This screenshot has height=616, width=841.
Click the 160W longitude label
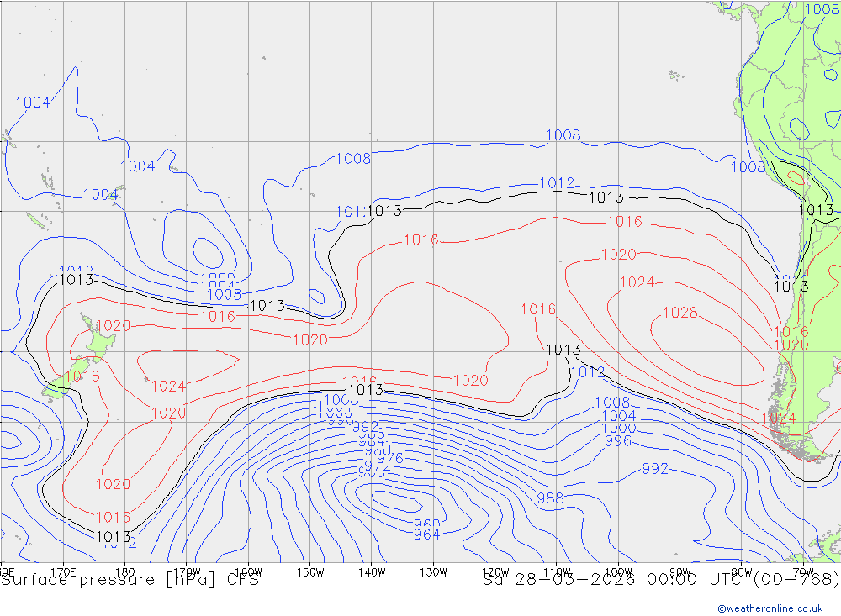(248, 572)
